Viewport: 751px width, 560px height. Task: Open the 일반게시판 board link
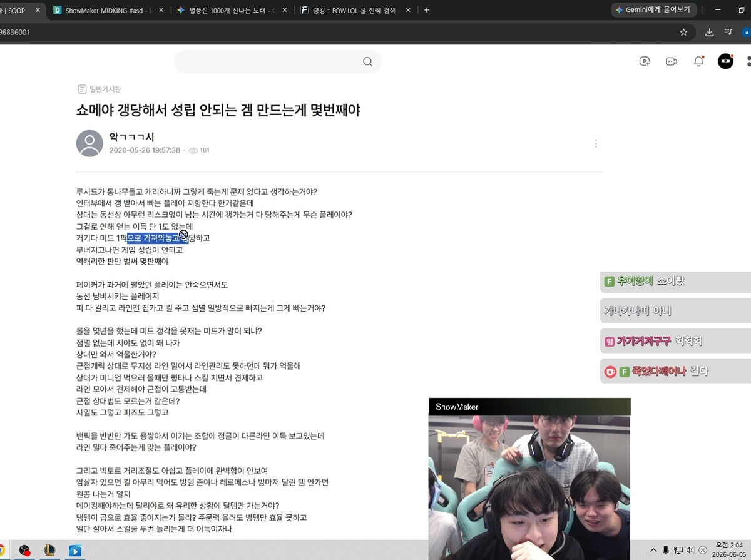pyautogui.click(x=105, y=89)
